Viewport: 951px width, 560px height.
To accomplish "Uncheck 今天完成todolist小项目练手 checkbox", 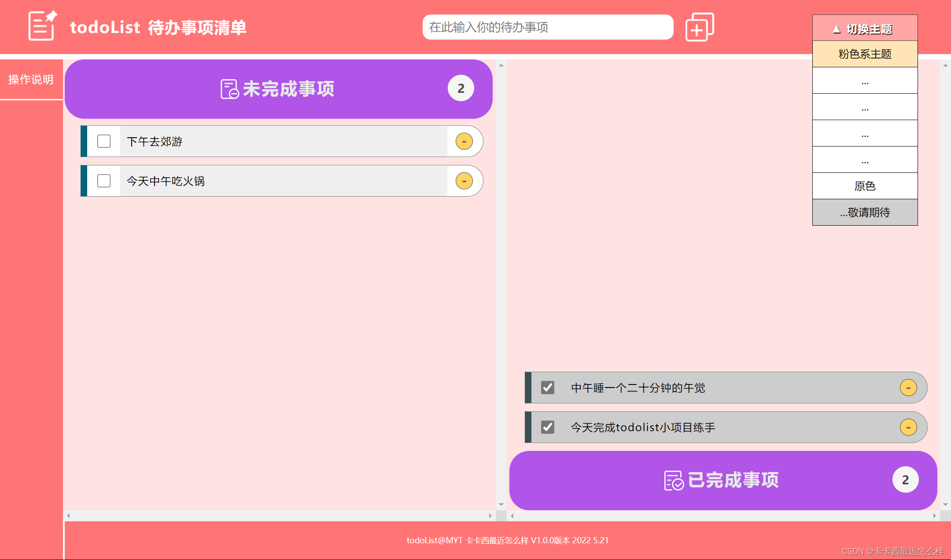I will pos(548,427).
